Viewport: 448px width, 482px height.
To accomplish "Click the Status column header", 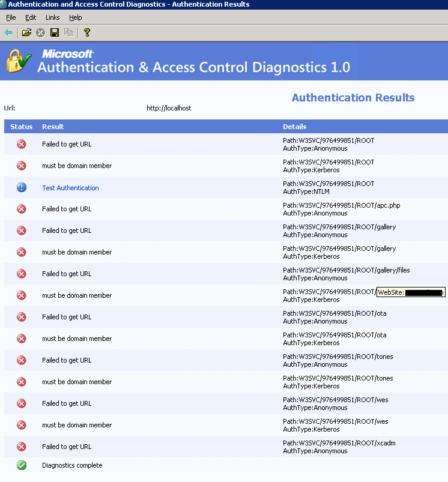I will click(21, 127).
